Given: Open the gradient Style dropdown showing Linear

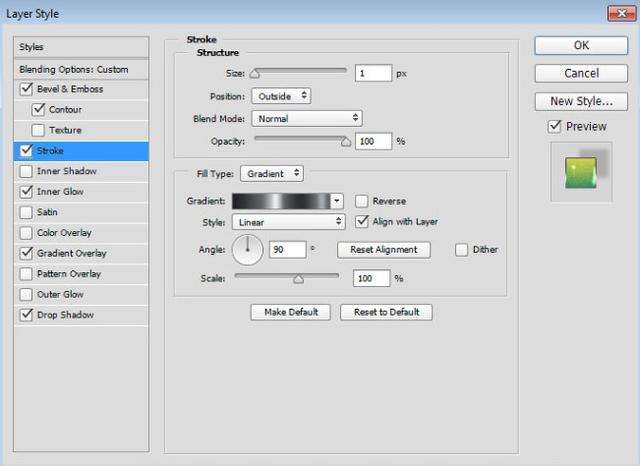Looking at the screenshot, I should (288, 222).
